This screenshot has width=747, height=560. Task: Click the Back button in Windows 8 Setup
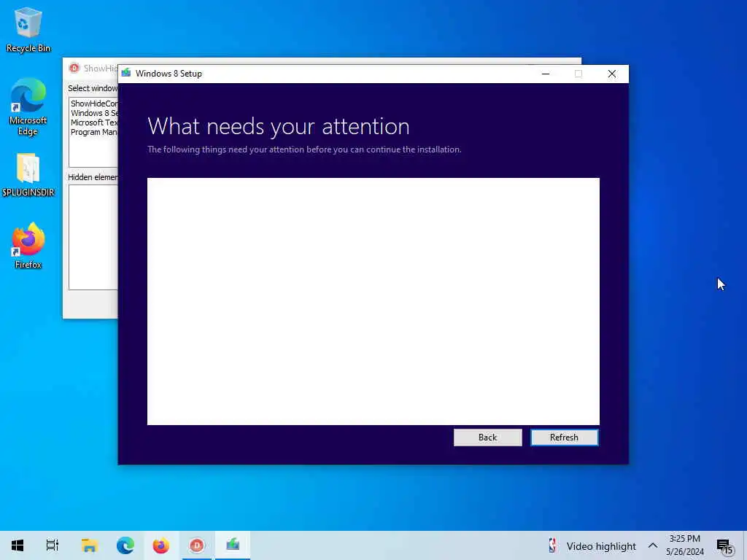click(487, 437)
